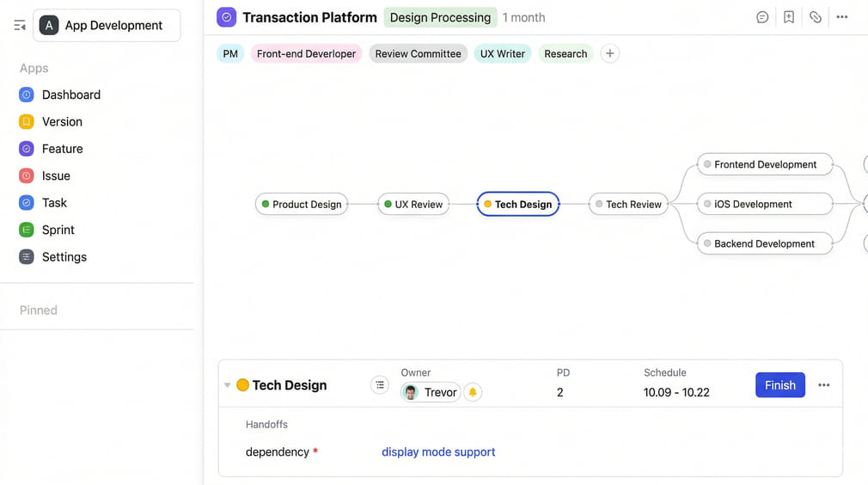The image size is (868, 485).
Task: Click the purple Transaction Platform icon
Action: click(226, 17)
